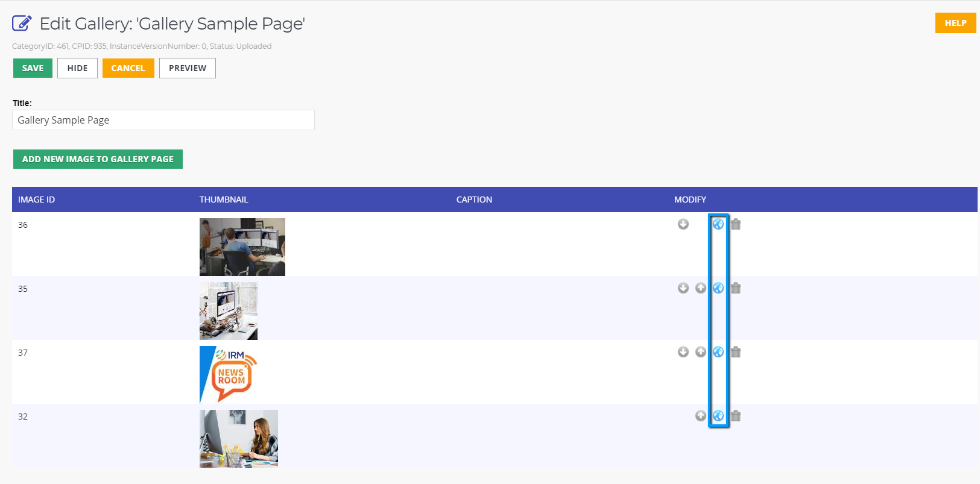Move image 36 down in order
Screen dimensions: 980x484
coord(683,224)
